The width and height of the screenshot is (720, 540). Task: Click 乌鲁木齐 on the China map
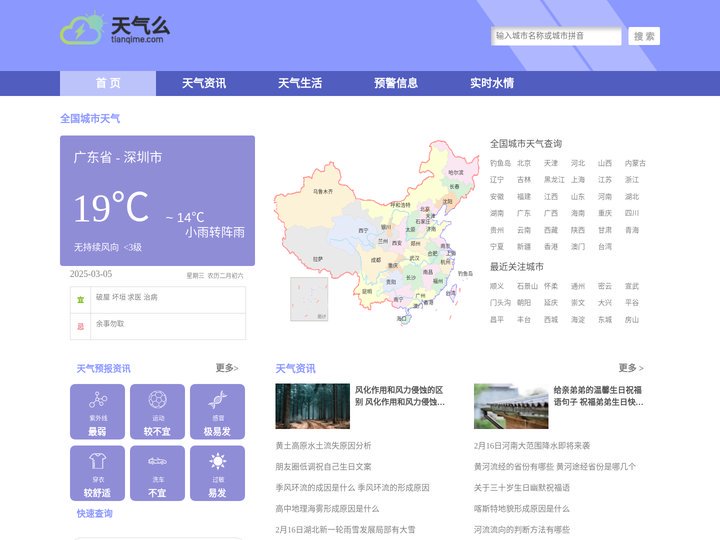[323, 191]
